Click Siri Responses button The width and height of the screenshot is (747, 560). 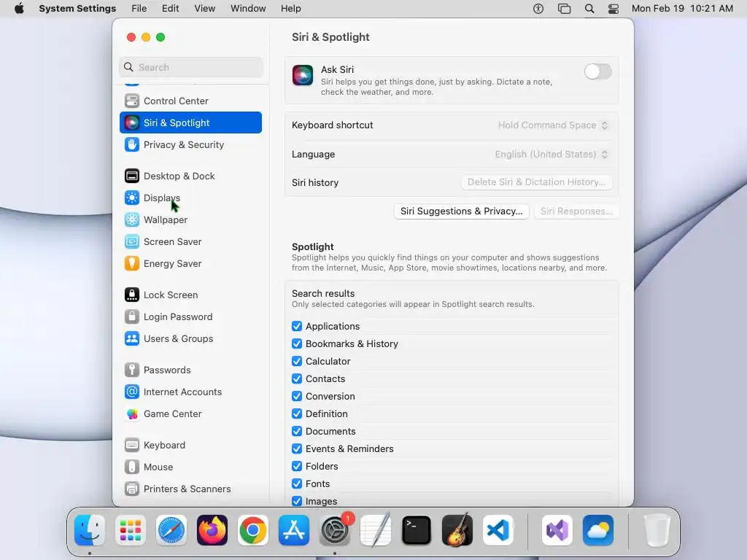(576, 211)
